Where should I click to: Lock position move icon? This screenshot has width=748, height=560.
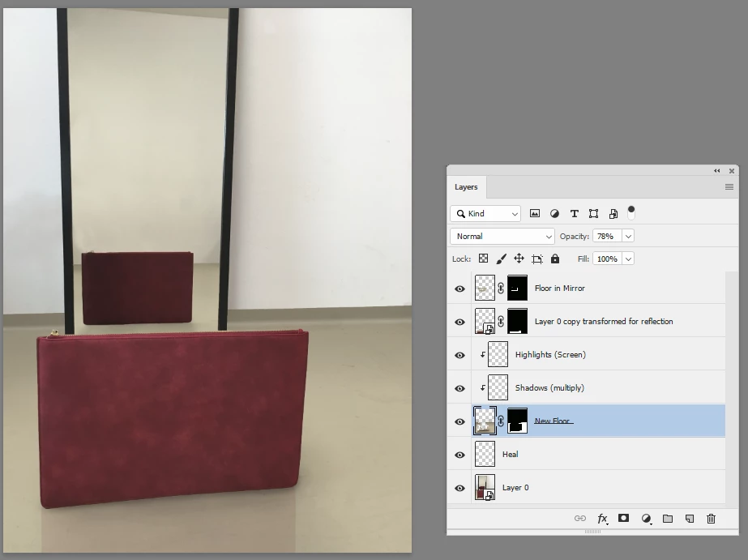[519, 259]
